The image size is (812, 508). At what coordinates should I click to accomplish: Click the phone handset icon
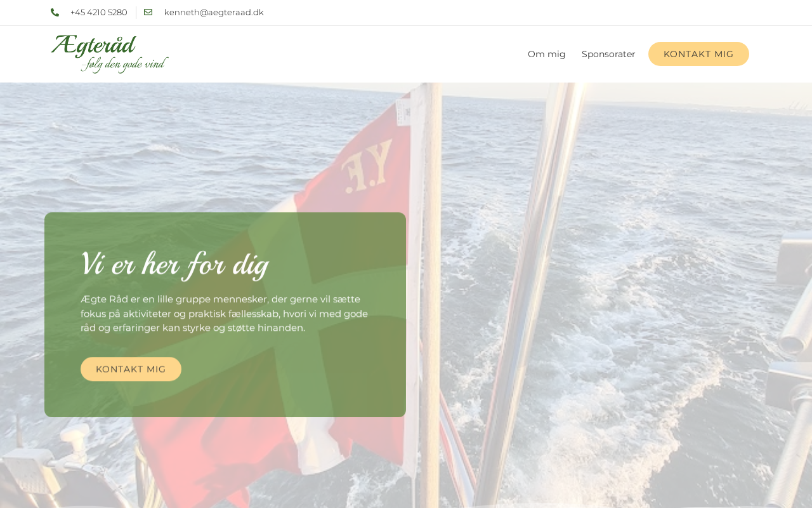(55, 13)
